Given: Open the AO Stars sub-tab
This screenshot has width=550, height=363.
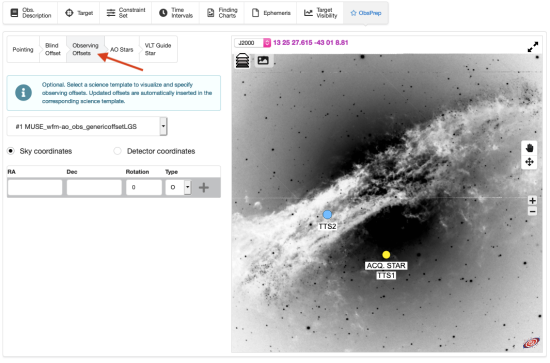Looking at the screenshot, I should coord(122,50).
